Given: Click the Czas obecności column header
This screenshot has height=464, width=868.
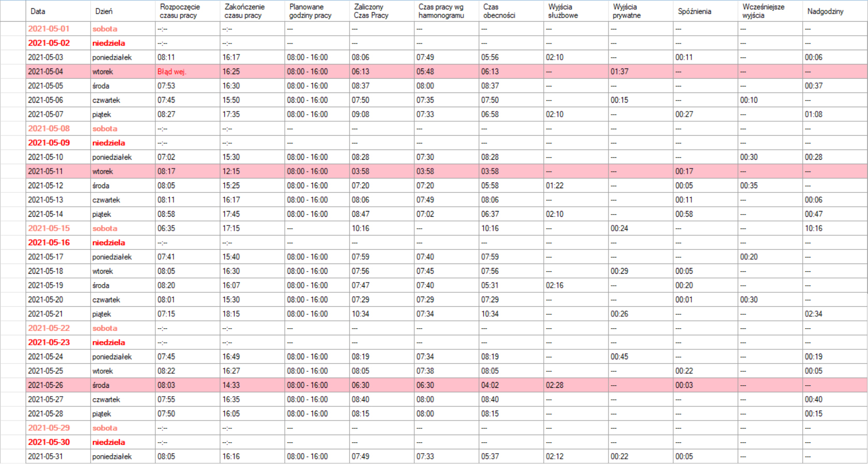Looking at the screenshot, I should pyautogui.click(x=511, y=11).
